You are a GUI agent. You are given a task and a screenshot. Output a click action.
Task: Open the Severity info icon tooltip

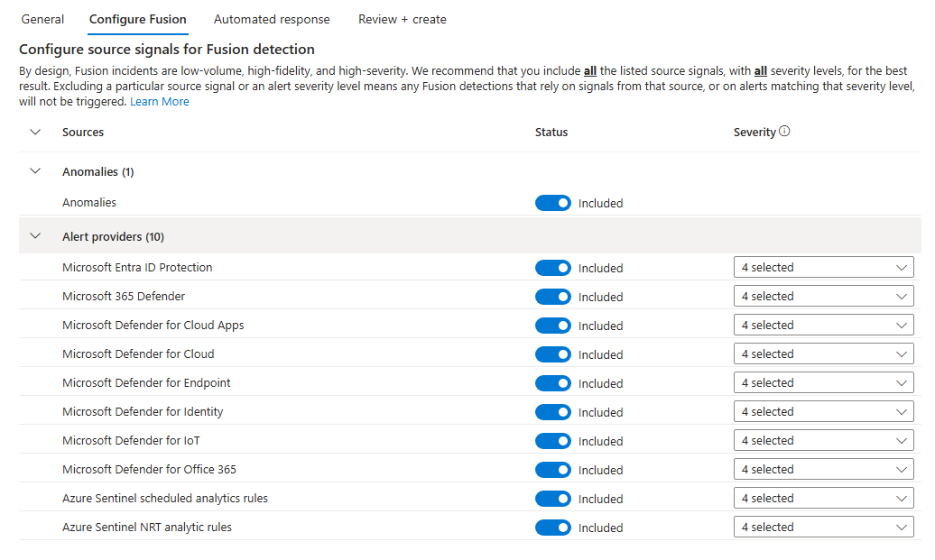click(784, 131)
